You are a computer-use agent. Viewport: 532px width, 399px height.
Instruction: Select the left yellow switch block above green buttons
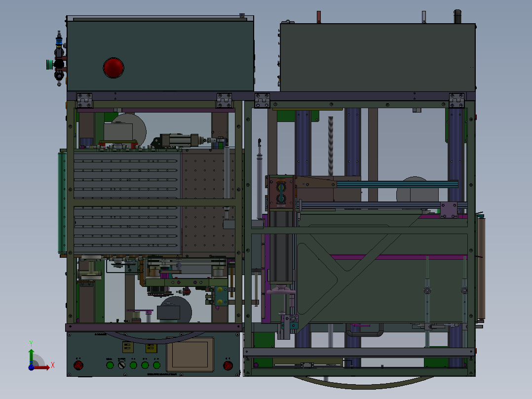pyautogui.click(x=127, y=347)
